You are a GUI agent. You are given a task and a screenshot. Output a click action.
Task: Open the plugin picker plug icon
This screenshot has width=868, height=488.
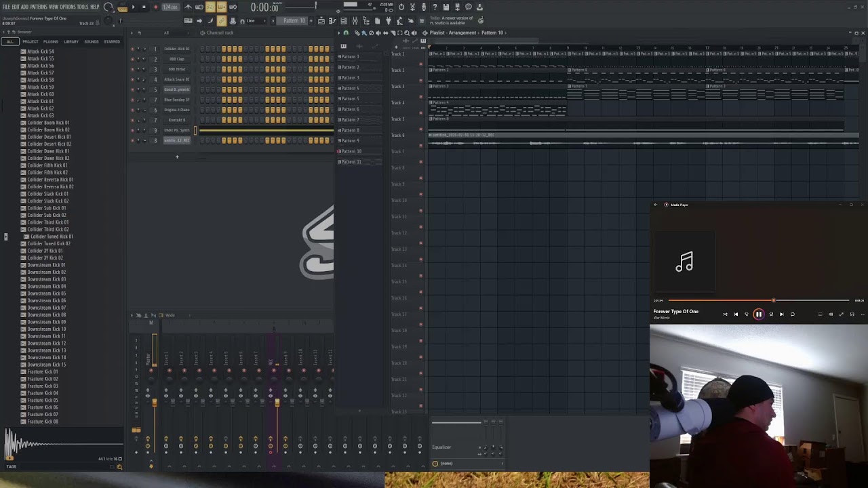coord(389,21)
